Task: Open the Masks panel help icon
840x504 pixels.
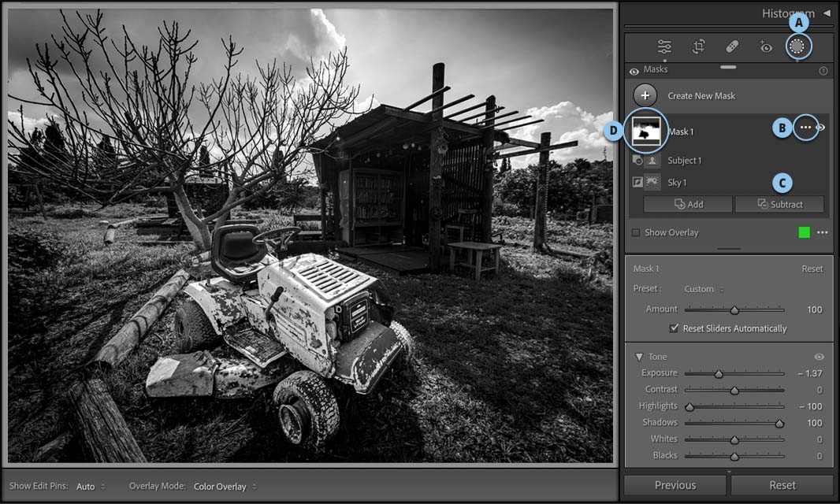Action: pos(823,71)
